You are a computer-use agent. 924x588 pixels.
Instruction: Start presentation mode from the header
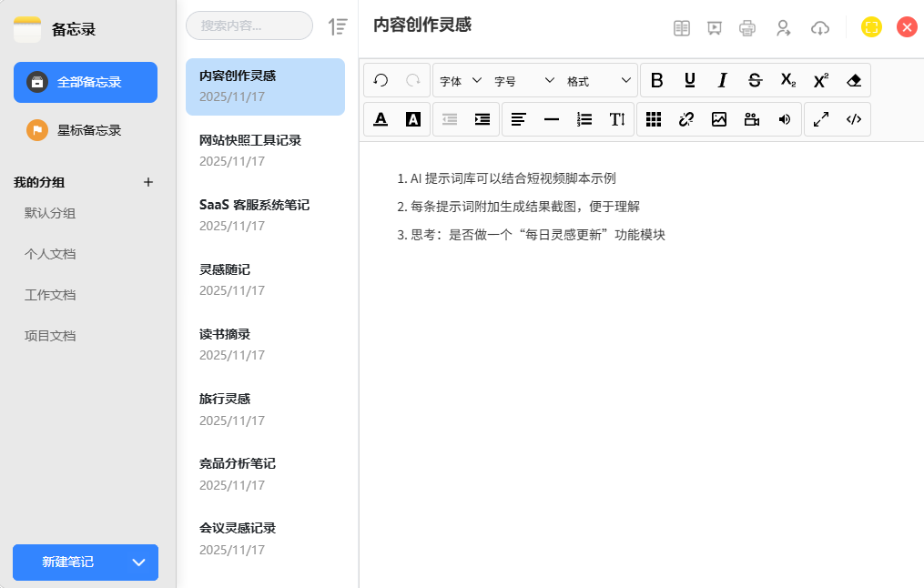click(715, 28)
